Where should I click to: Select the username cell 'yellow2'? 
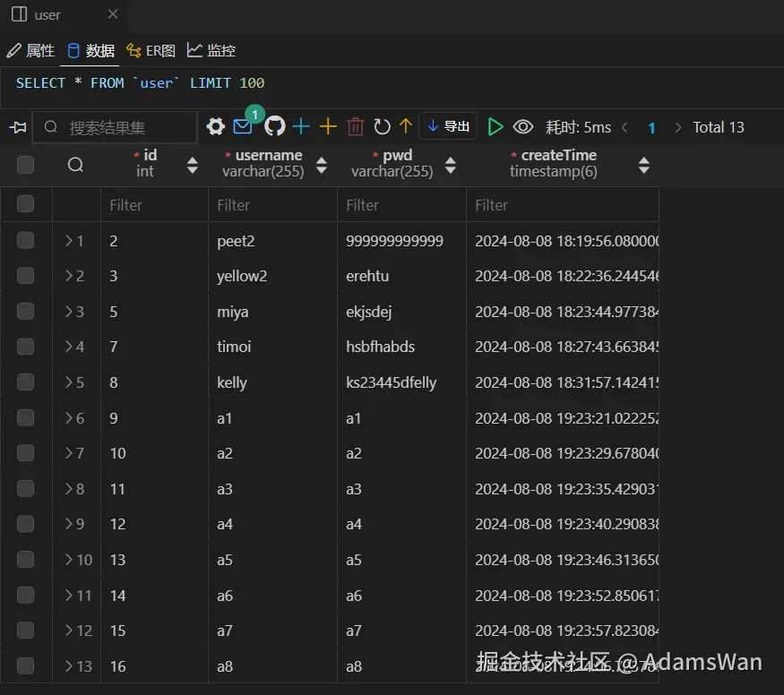pos(242,276)
